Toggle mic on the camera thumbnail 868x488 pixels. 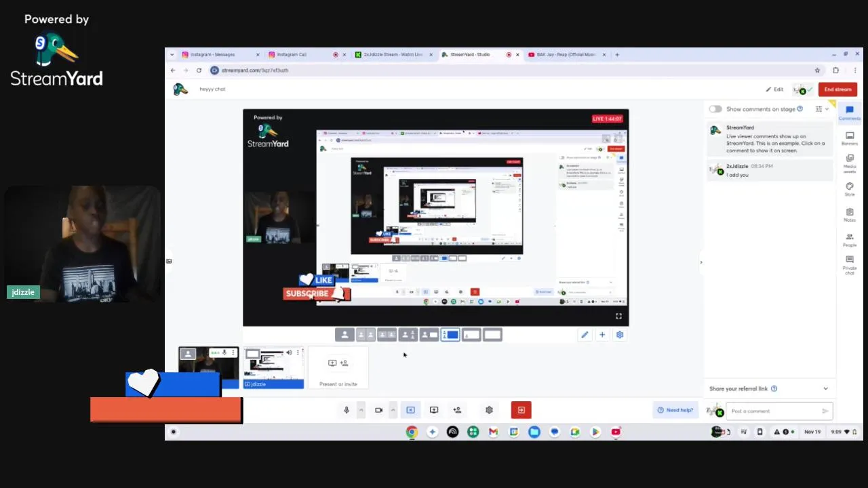(x=224, y=352)
